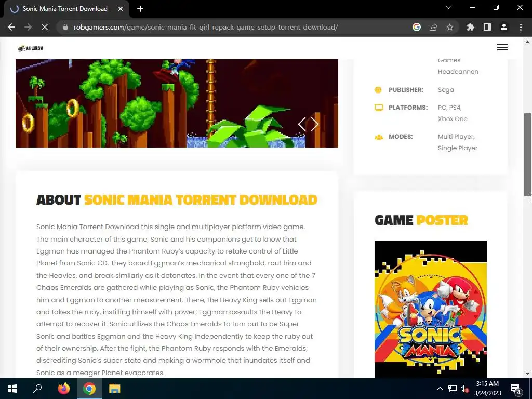
Task: Click platform text Xbox One
Action: click(x=453, y=119)
